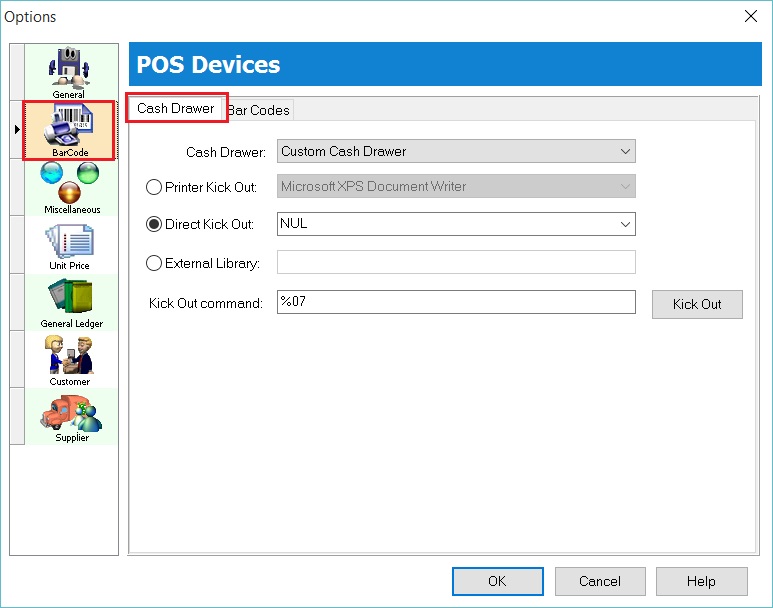Image resolution: width=773 pixels, height=608 pixels.
Task: Switch to the Bar Codes tab
Action: point(259,110)
